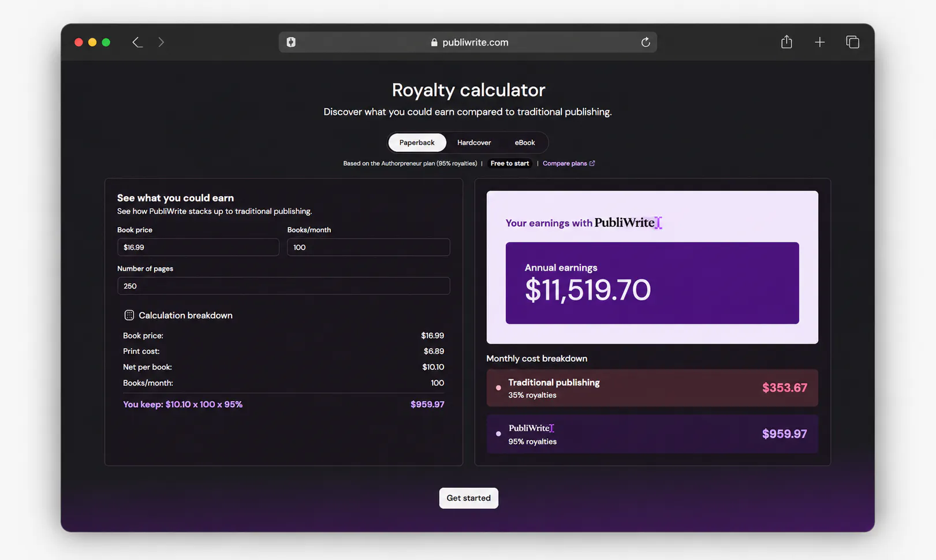Screen dimensions: 936x560
Task: Click the Calculation breakdown calculator icon
Action: point(129,315)
